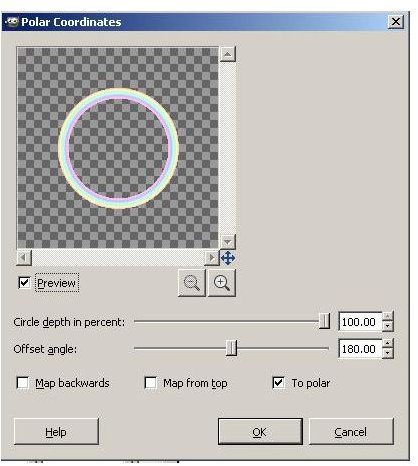Screen dimensions: 418x466
Task: Increase Offset angle with up stepper
Action: 388,343
